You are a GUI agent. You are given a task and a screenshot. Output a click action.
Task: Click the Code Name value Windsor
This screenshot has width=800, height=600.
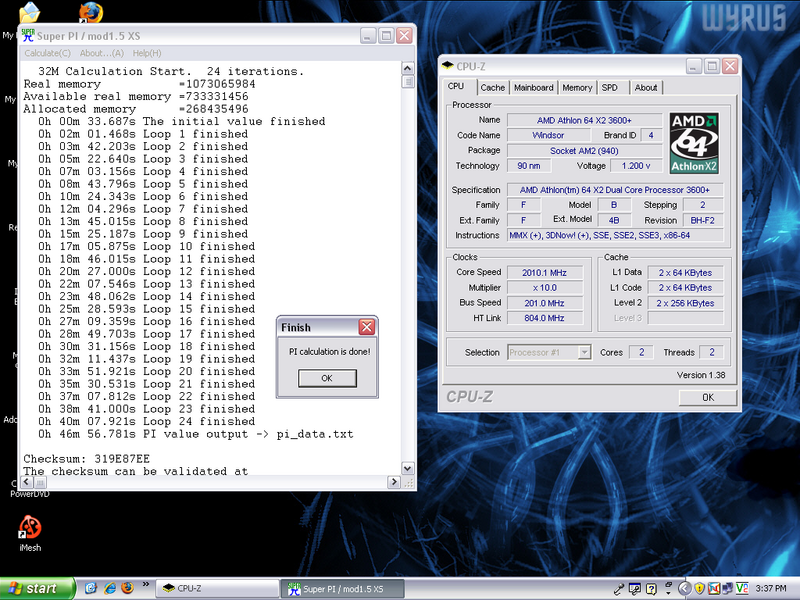[548, 135]
